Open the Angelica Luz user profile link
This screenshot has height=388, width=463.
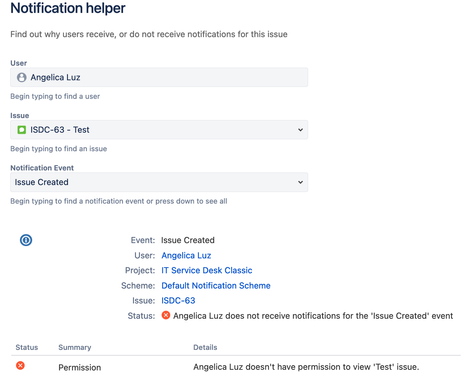click(186, 255)
